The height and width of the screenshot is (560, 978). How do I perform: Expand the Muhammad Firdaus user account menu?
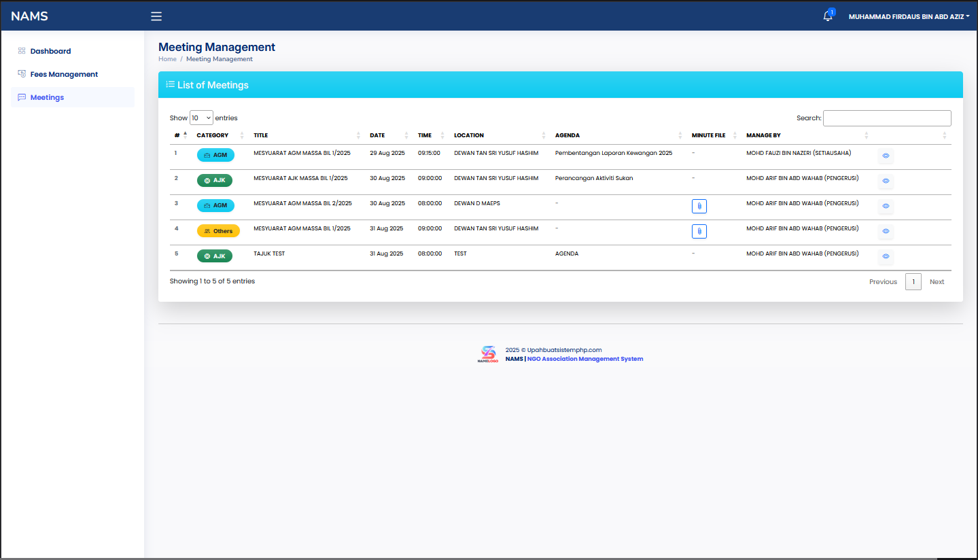909,16
